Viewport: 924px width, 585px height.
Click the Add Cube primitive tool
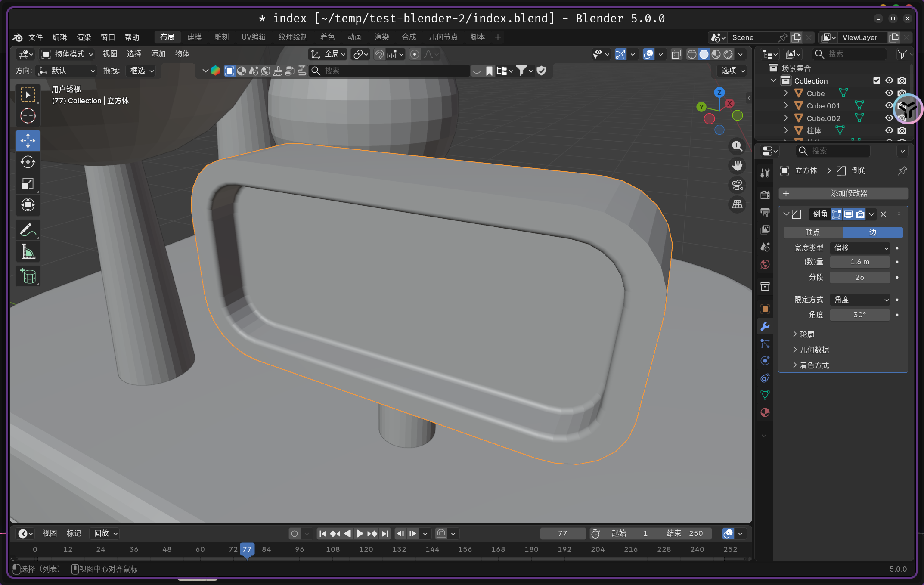point(28,276)
